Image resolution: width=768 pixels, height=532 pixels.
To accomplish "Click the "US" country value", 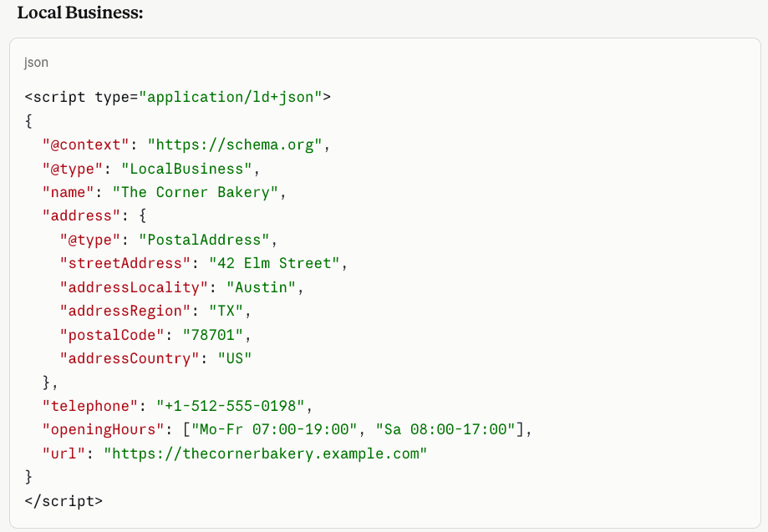I will 235,358.
